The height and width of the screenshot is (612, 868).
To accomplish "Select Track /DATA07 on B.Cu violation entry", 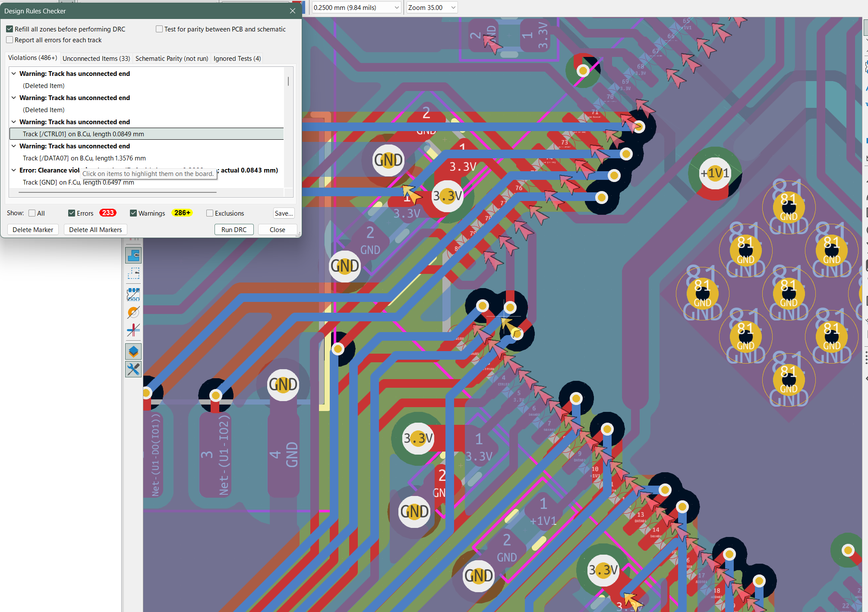I will tap(84, 158).
